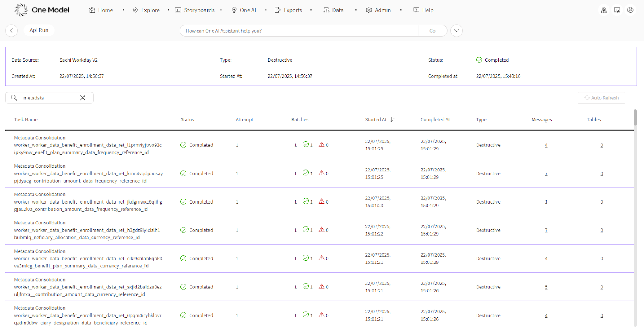Open the Data menu
The width and height of the screenshot is (644, 331).
(334, 10)
